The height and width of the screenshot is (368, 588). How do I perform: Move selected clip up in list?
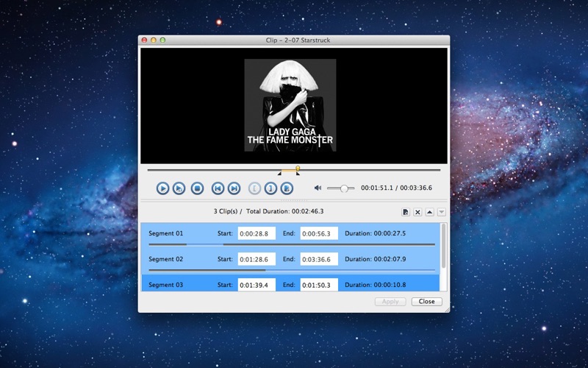(429, 212)
